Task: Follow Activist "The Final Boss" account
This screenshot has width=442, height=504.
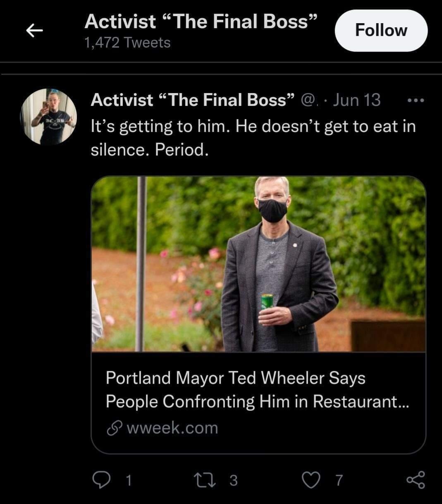Action: 381,31
